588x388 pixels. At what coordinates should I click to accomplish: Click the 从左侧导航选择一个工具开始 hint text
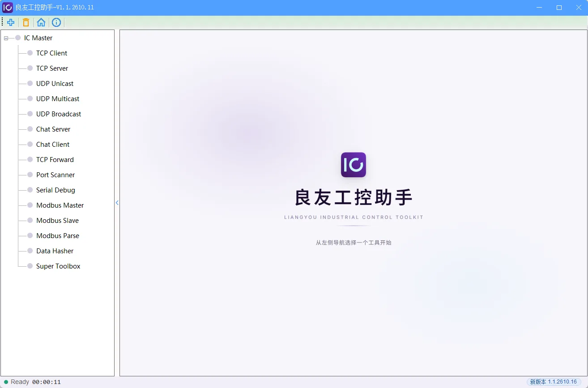coord(354,243)
